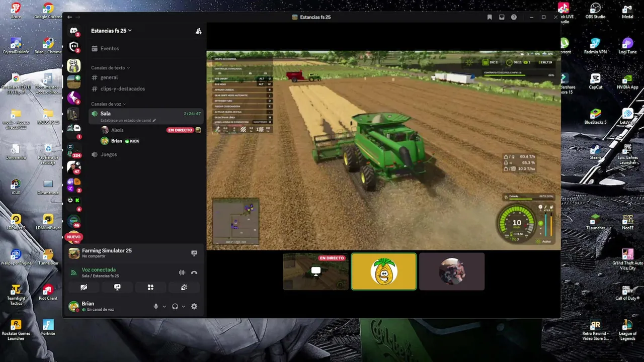Open the Epic Games Launcher shortcut
Viewport: 644px width, 362px height.
coord(627,154)
